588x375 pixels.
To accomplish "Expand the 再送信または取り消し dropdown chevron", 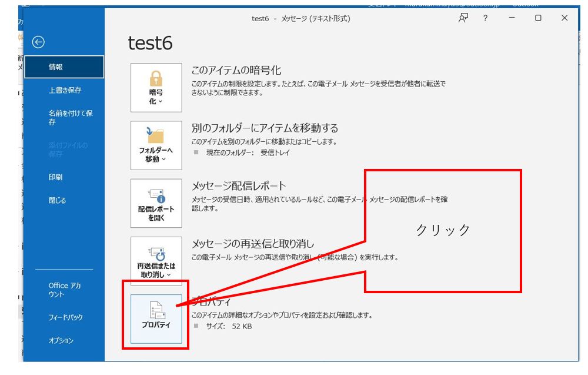I will tap(169, 273).
